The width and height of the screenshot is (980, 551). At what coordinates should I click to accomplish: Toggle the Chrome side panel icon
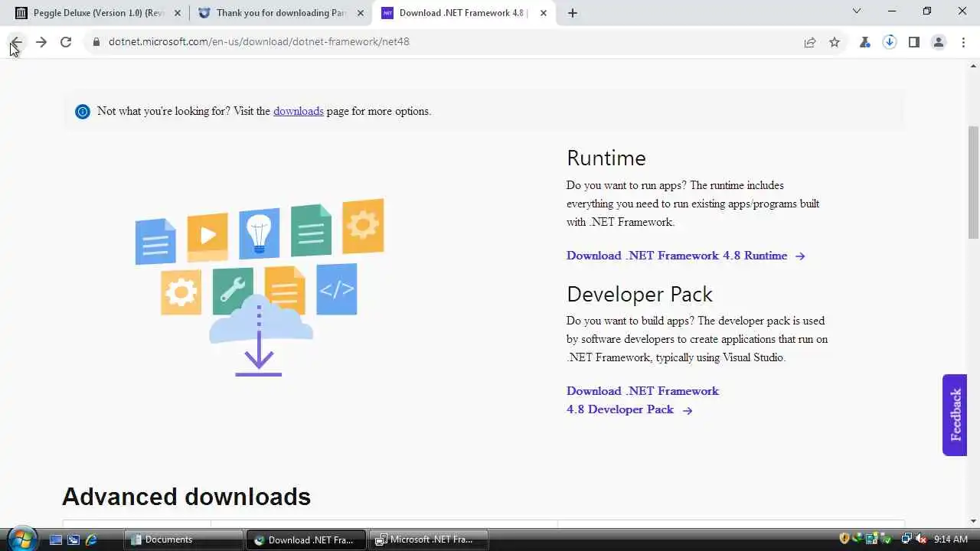[x=914, y=42]
